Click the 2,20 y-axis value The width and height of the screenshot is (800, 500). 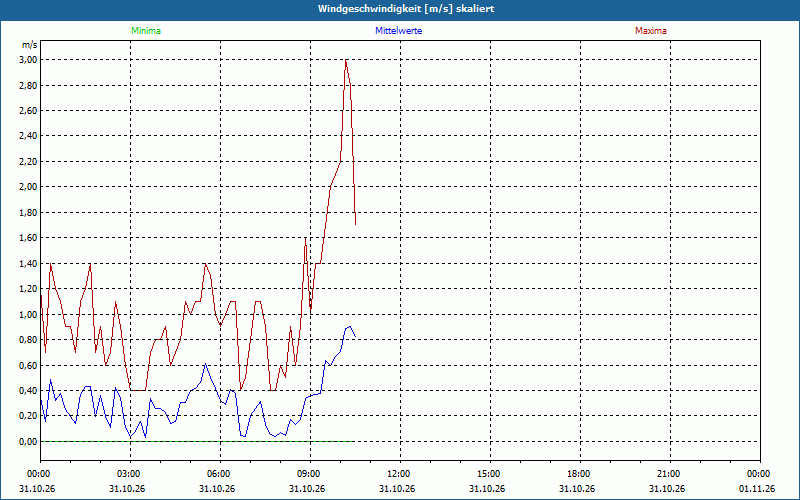(x=29, y=161)
